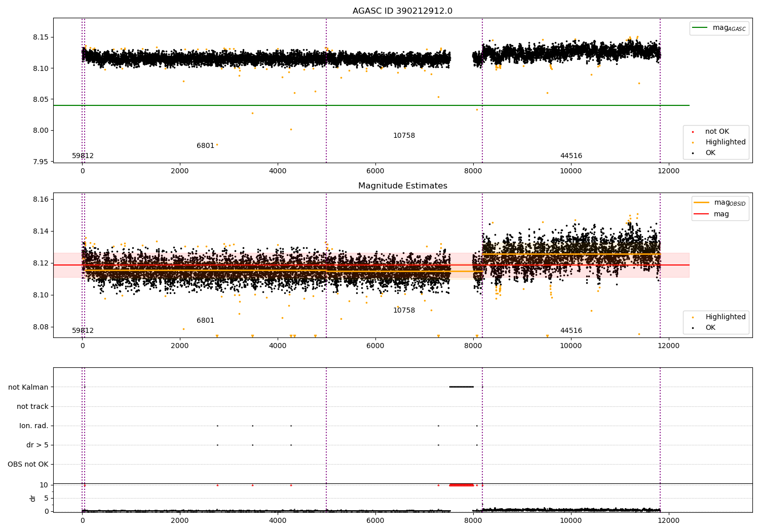Click obsid label 10758 in top plot
The image size is (760, 532).
pyautogui.click(x=404, y=136)
